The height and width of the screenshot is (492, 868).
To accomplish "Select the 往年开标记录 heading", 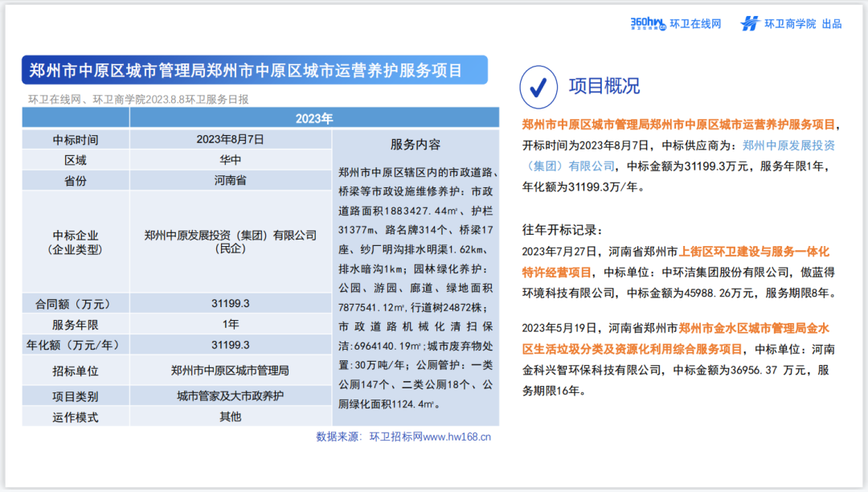I will pyautogui.click(x=563, y=230).
